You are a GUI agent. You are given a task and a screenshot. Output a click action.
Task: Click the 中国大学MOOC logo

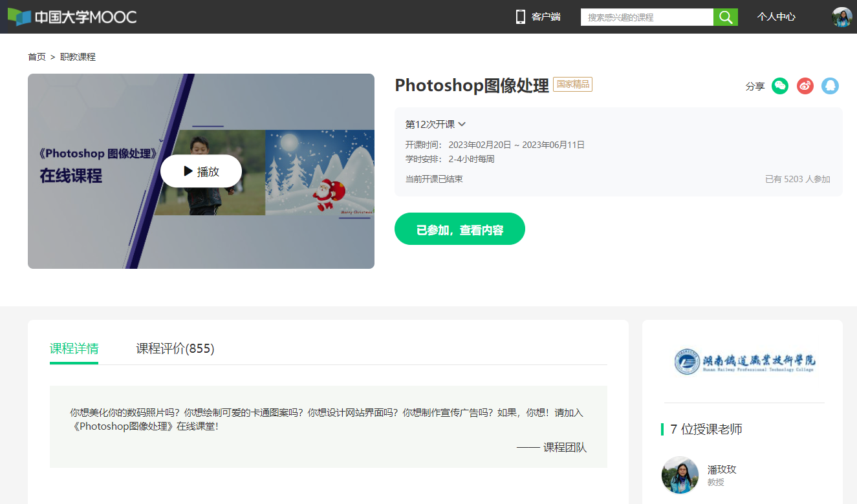[72, 17]
